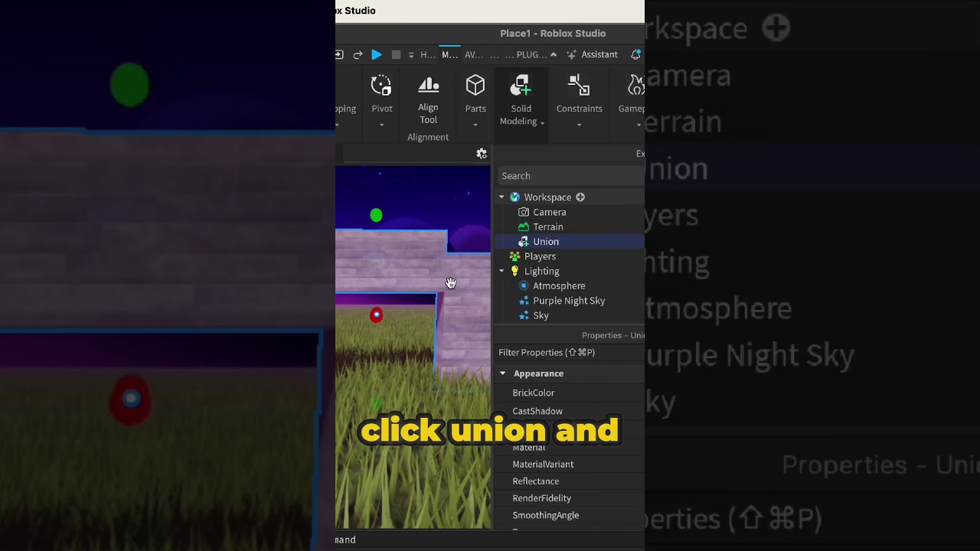Open the notifications bell
Image resolution: width=980 pixels, height=551 pixels.
(635, 55)
